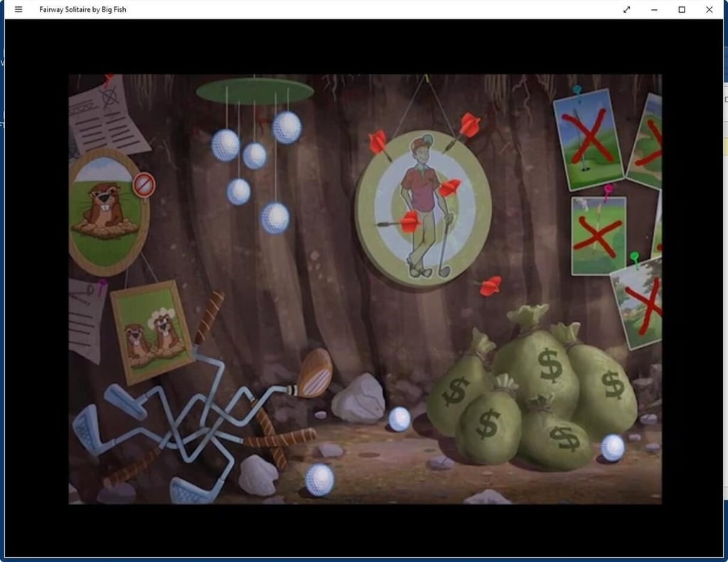
Task: Click the crossed-out golf course photo with teal pin
Action: [588, 139]
